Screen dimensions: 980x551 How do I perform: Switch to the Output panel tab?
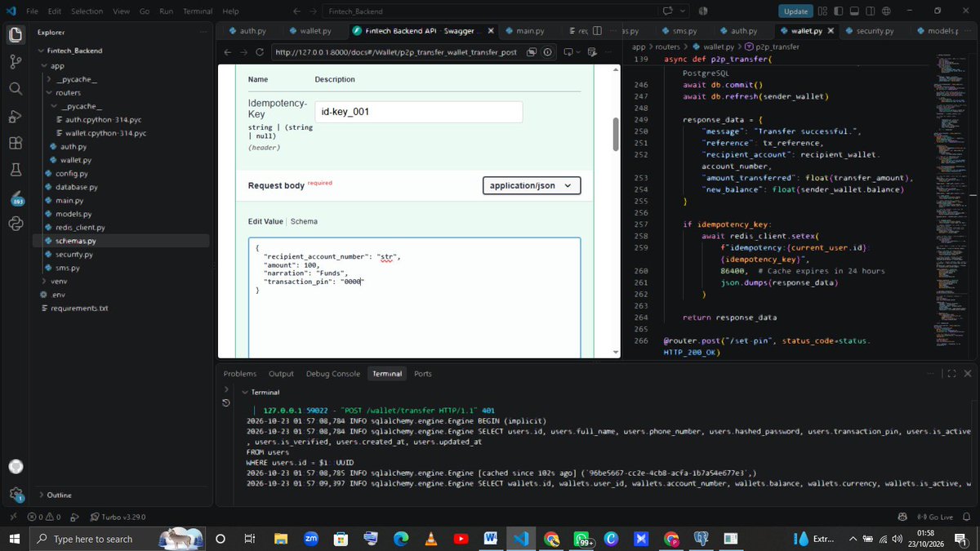click(x=281, y=373)
